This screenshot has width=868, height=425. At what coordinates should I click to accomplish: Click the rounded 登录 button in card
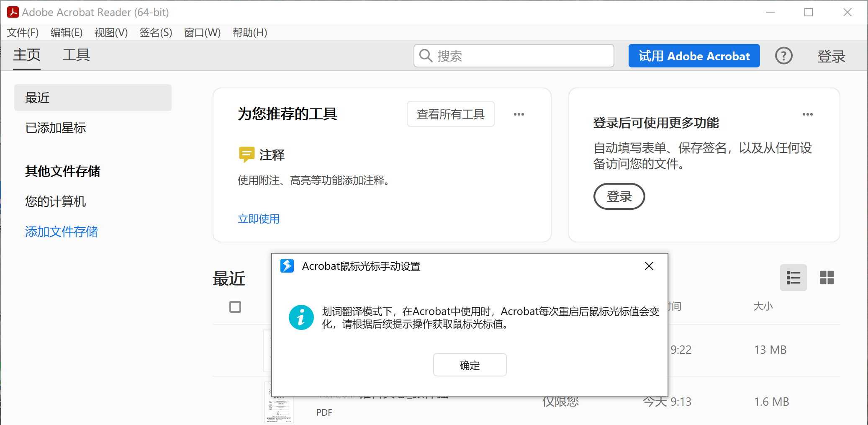pyautogui.click(x=619, y=196)
